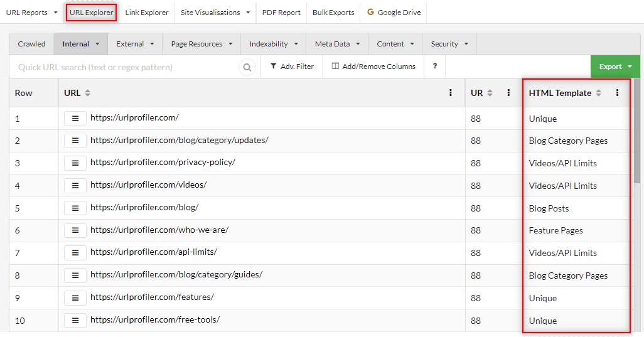Open row menu icon for free-tools URL
644x337 pixels.
pos(75,321)
